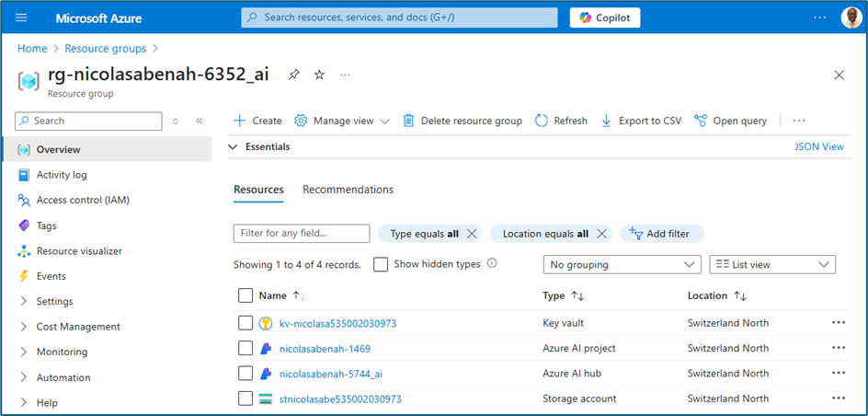Sort by Type column
The height and width of the screenshot is (416, 868).
tap(563, 295)
